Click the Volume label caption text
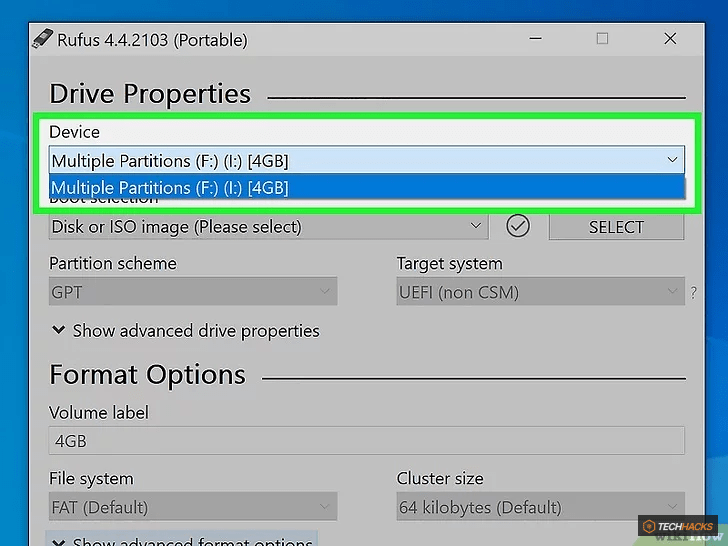 (x=99, y=412)
